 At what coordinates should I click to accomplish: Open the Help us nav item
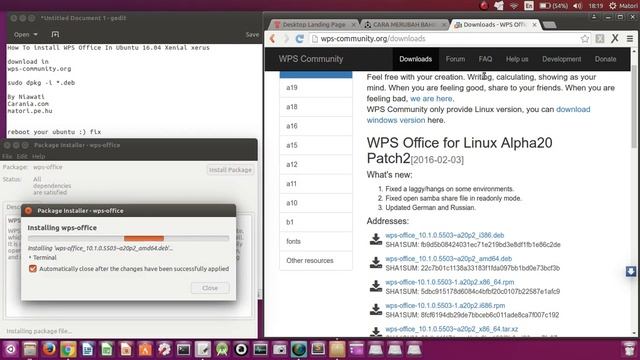pos(517,59)
